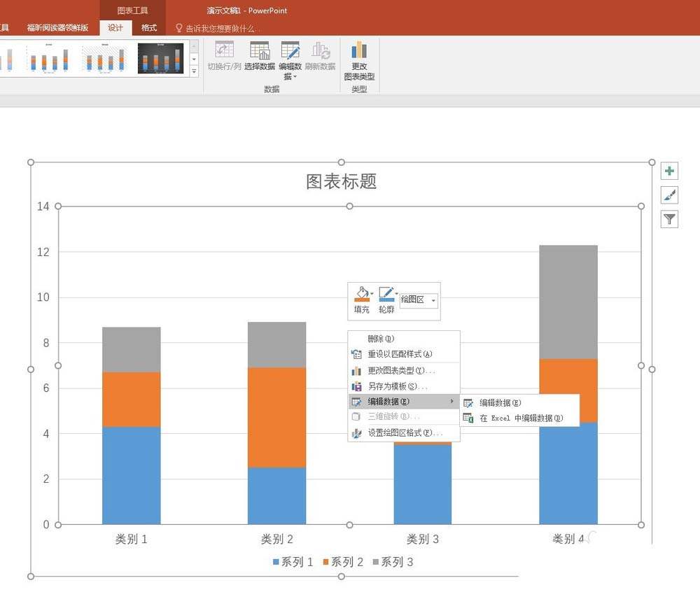
Task: Expand the chart styles gallery more arrow
Action: click(x=194, y=71)
